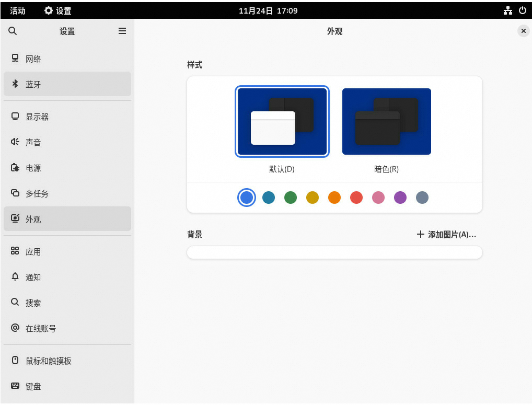Open the power menu icon in top bar

(522, 10)
